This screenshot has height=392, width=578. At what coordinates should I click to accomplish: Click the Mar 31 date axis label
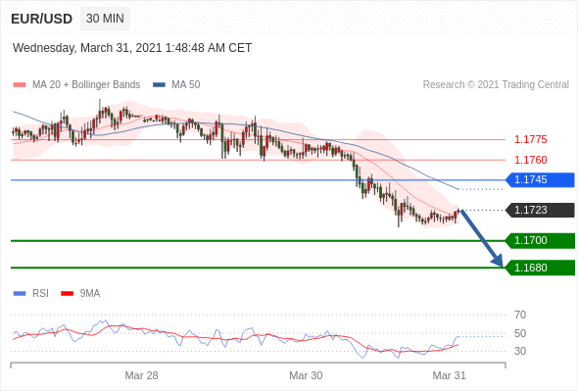(x=450, y=375)
